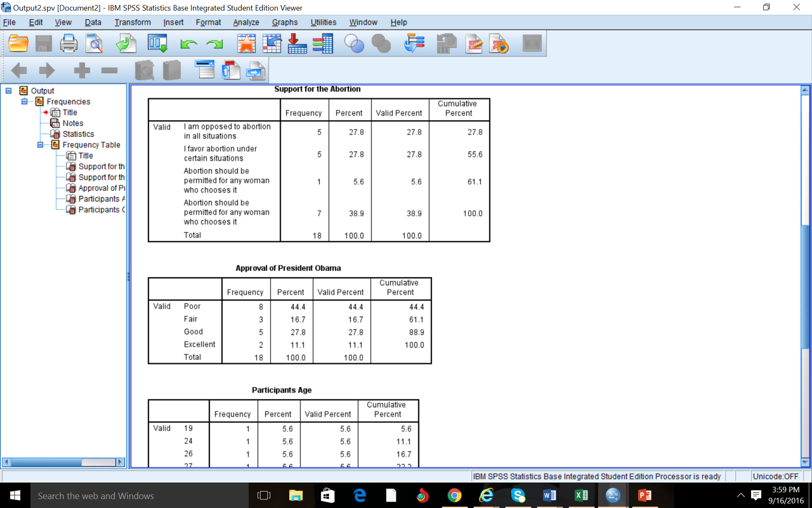
Task: Show selected output via open book icon
Action: (x=144, y=70)
